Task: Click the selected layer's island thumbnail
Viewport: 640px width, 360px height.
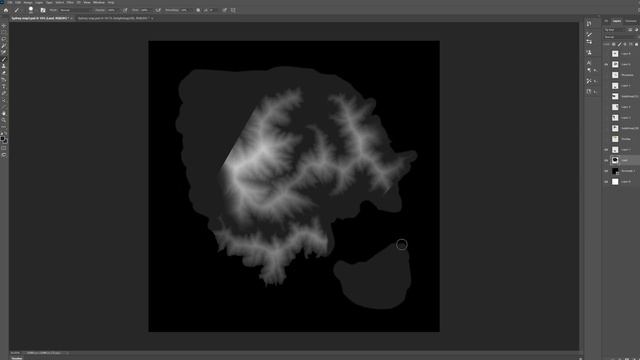Action: click(615, 160)
